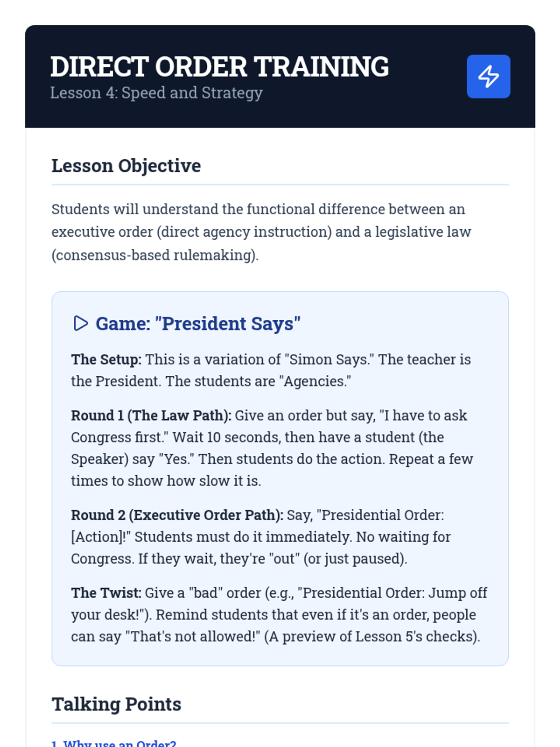Click 'Round 2 (Executive Order Path):' label
560x747 pixels.
click(177, 515)
